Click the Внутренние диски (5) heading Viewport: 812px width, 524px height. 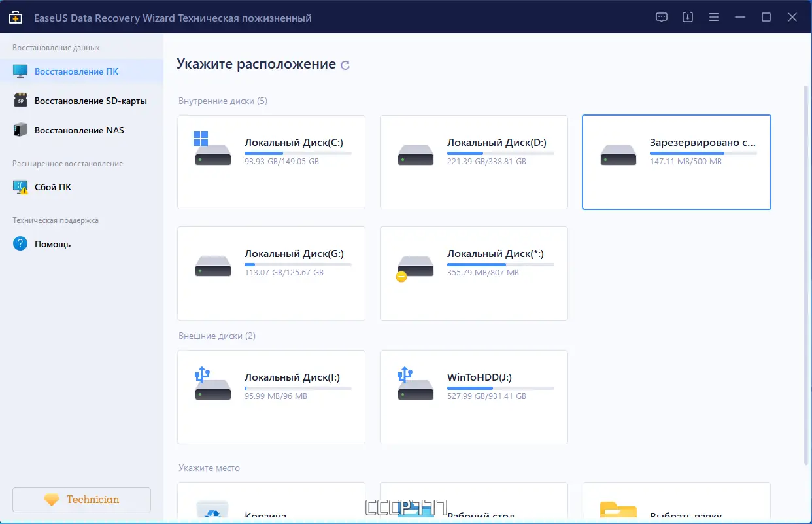(x=223, y=101)
